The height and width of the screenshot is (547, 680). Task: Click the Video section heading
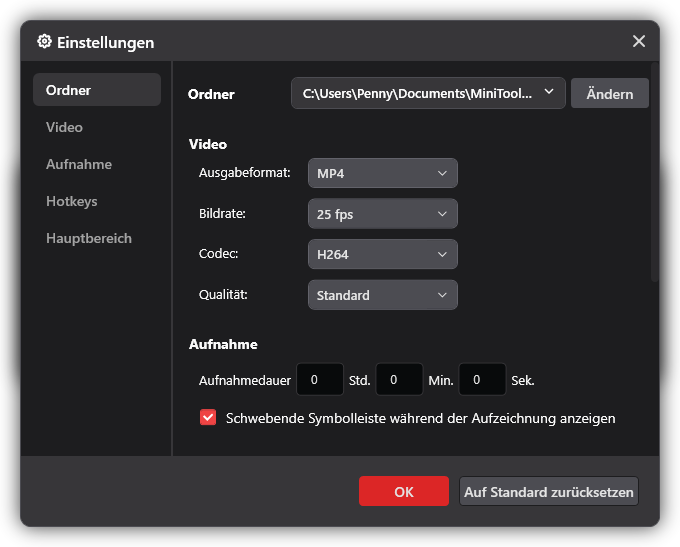click(x=208, y=144)
